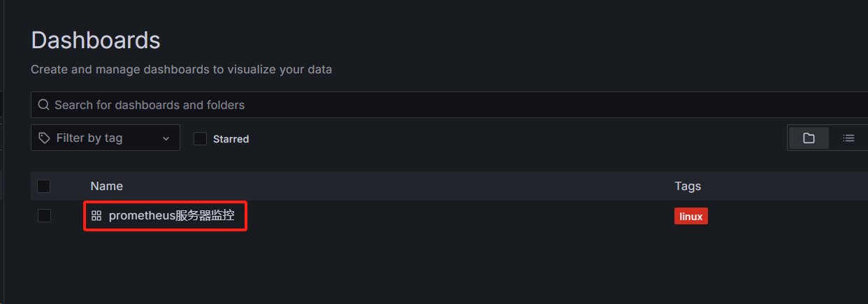
Task: Click the magnifier icon in search bar
Action: pyautogui.click(x=43, y=105)
